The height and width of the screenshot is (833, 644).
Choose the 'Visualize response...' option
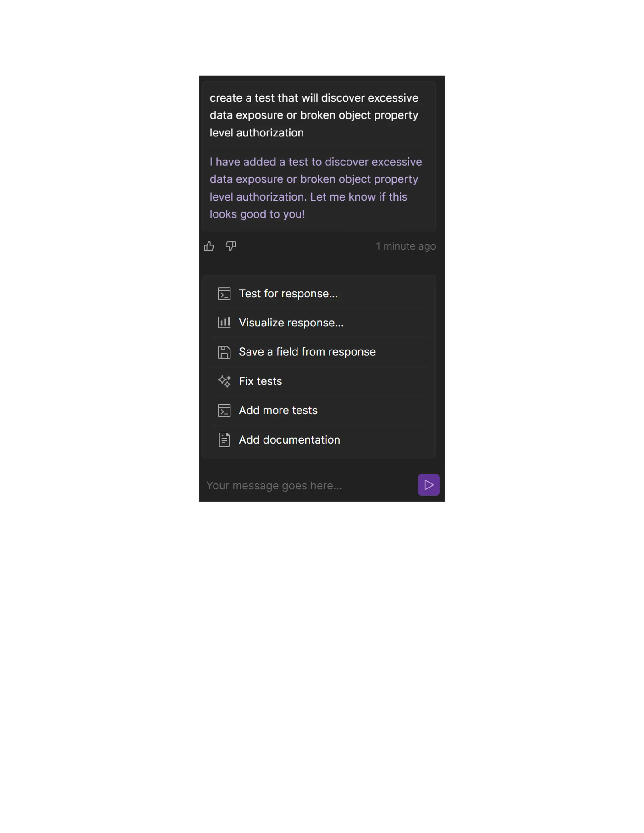point(319,323)
